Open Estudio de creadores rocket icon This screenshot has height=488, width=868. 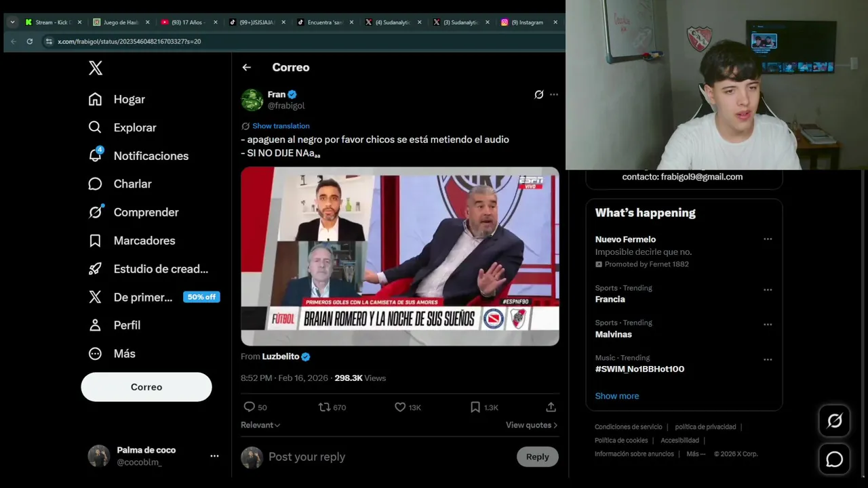(x=95, y=269)
